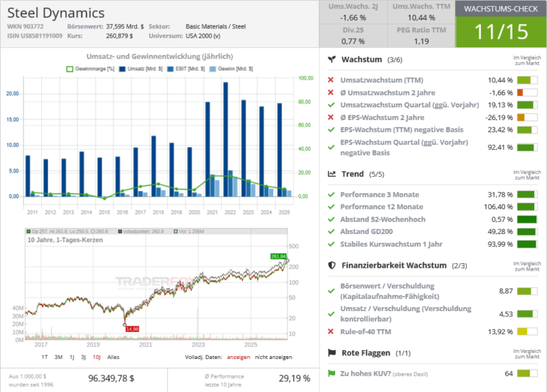This screenshot has width=547, height=392.
Task: Click green check next to Abstand GD200
Action: pos(331,232)
